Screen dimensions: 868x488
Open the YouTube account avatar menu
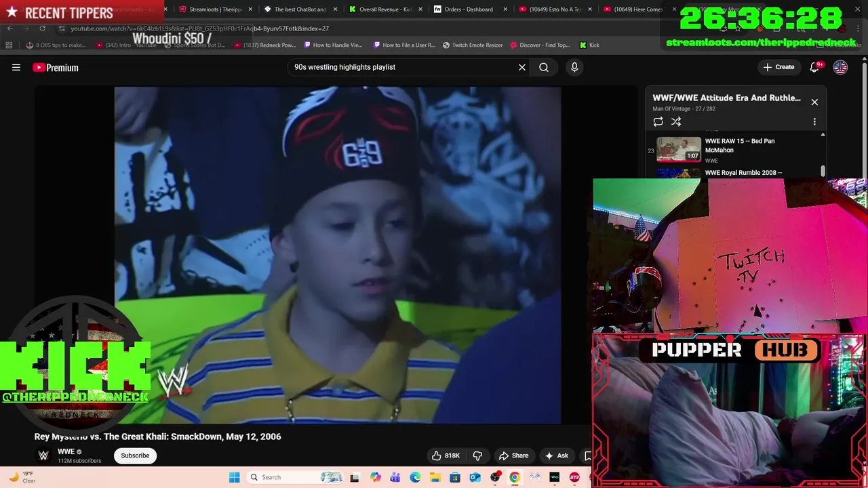tap(840, 67)
